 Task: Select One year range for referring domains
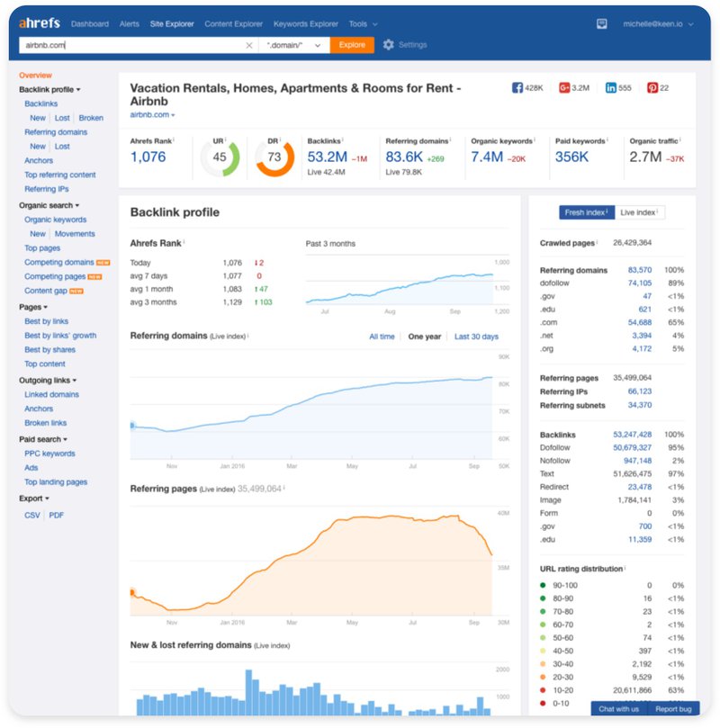(x=424, y=337)
